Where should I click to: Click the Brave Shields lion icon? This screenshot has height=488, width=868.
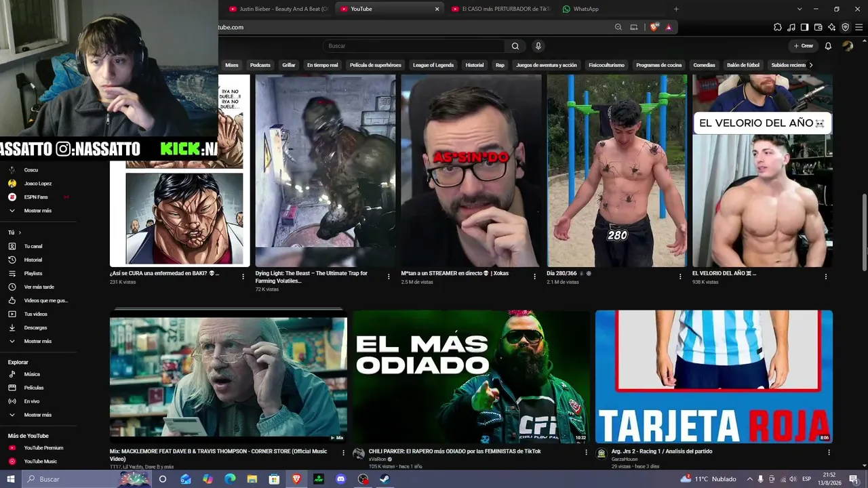[x=654, y=27]
